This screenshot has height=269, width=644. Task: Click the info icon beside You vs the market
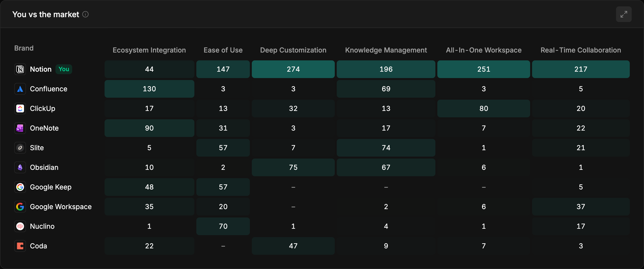coord(85,14)
